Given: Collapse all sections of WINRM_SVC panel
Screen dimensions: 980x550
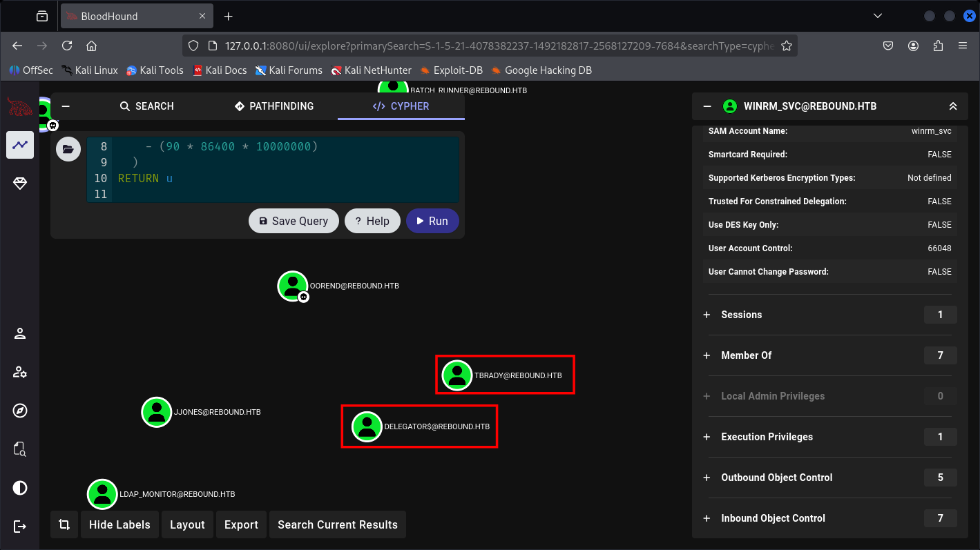Looking at the screenshot, I should point(952,106).
